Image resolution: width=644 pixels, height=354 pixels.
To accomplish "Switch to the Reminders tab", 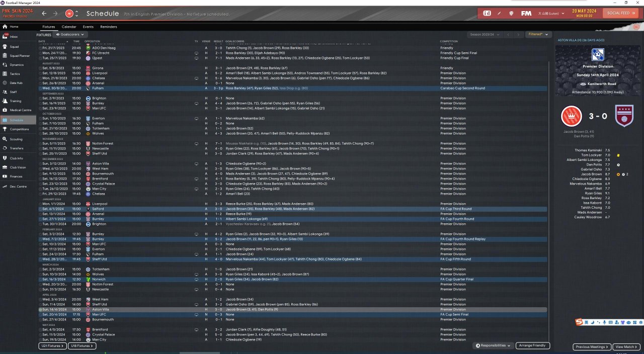I will pos(109,27).
